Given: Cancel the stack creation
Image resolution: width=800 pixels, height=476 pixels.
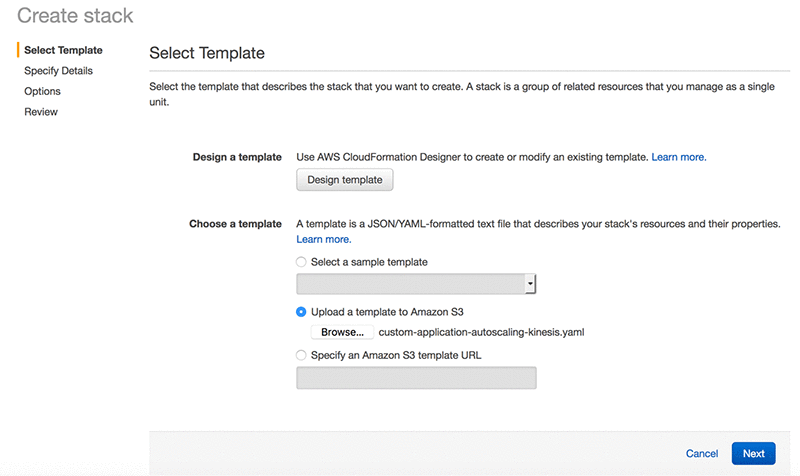Looking at the screenshot, I should coord(702,454).
